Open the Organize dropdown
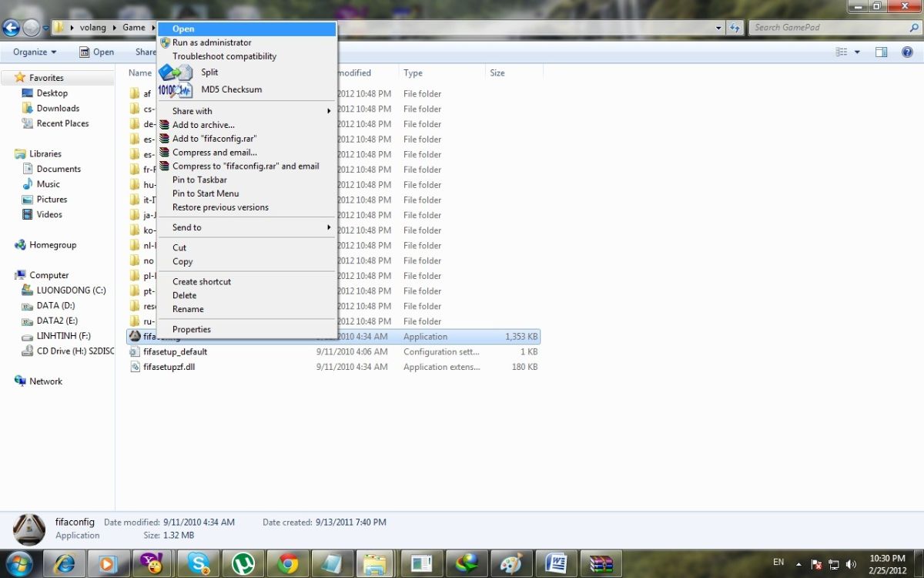This screenshot has width=924, height=578. click(35, 52)
